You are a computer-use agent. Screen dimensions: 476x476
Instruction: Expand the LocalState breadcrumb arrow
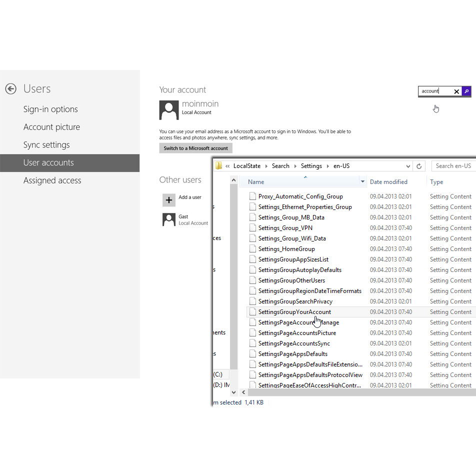(266, 166)
